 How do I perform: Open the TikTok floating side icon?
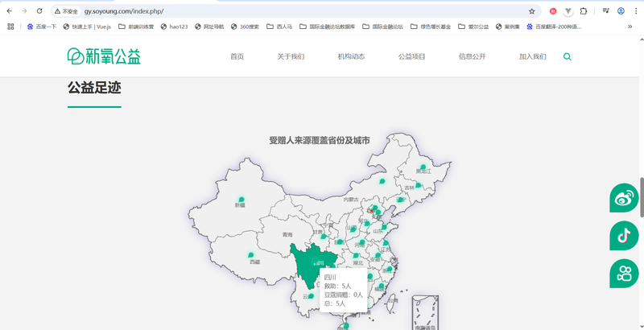click(624, 235)
